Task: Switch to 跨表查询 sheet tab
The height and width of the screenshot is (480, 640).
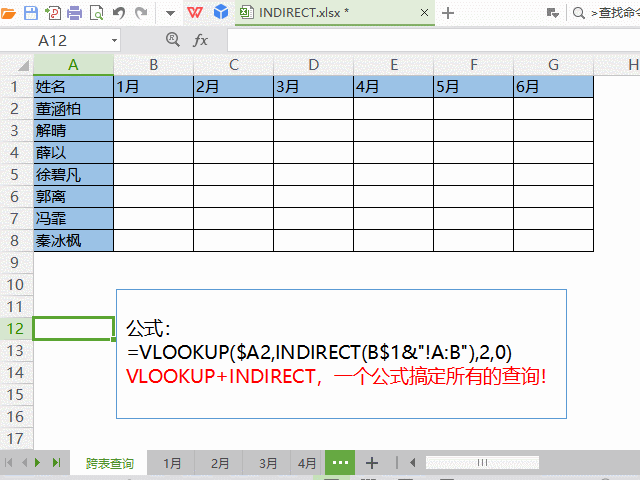Action: point(109,463)
